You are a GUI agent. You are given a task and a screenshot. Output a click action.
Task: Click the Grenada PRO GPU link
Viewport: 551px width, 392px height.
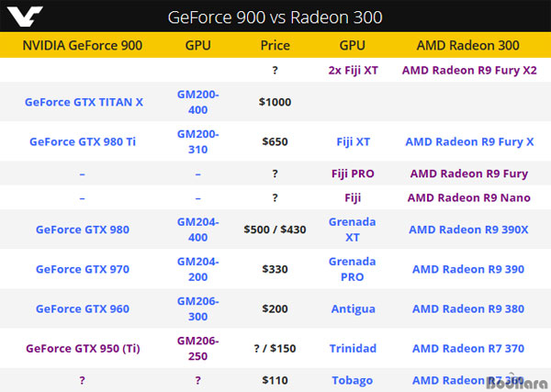point(353,269)
